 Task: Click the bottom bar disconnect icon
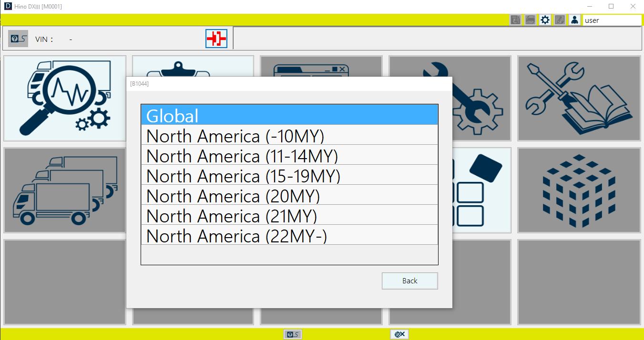[399, 334]
